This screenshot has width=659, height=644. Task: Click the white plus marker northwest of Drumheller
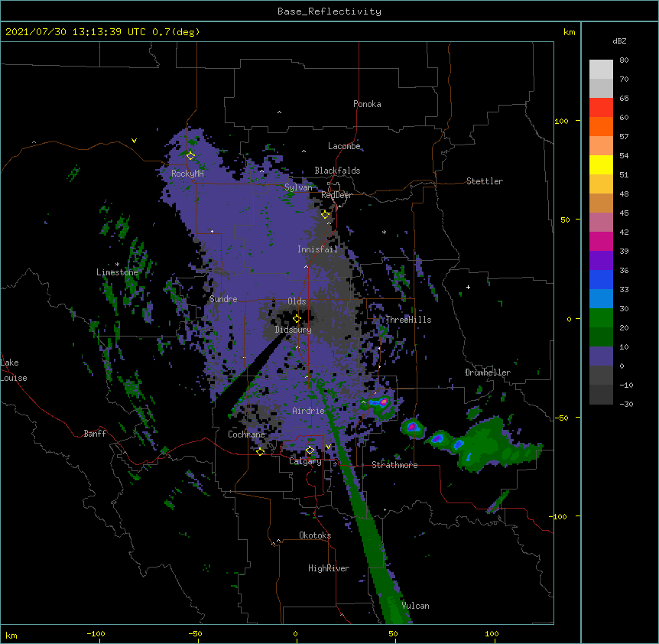(468, 287)
